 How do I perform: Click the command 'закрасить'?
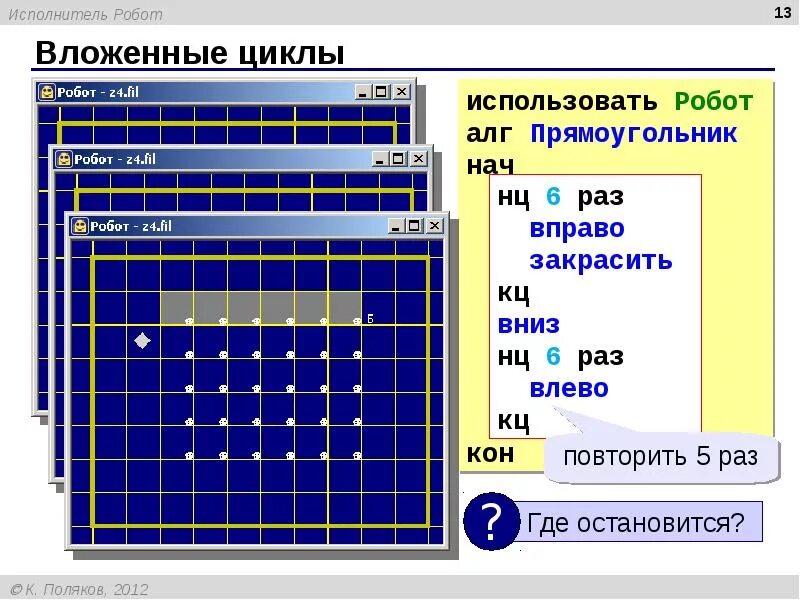point(601,260)
